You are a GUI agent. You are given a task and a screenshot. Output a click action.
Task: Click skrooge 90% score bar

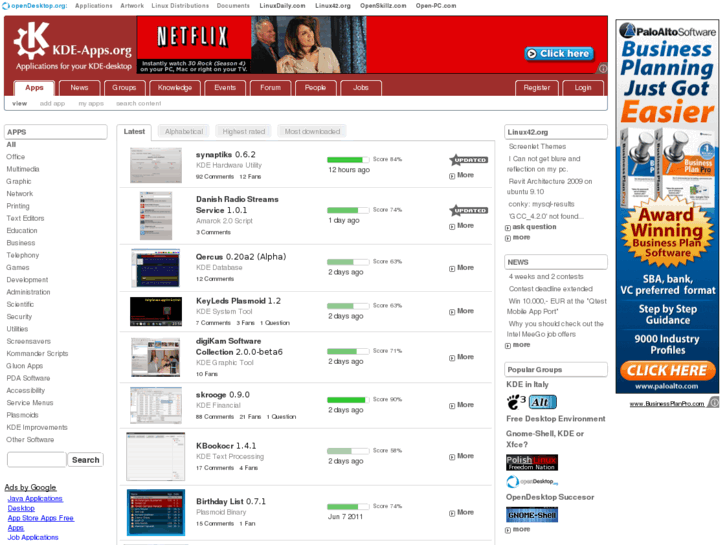[348, 400]
